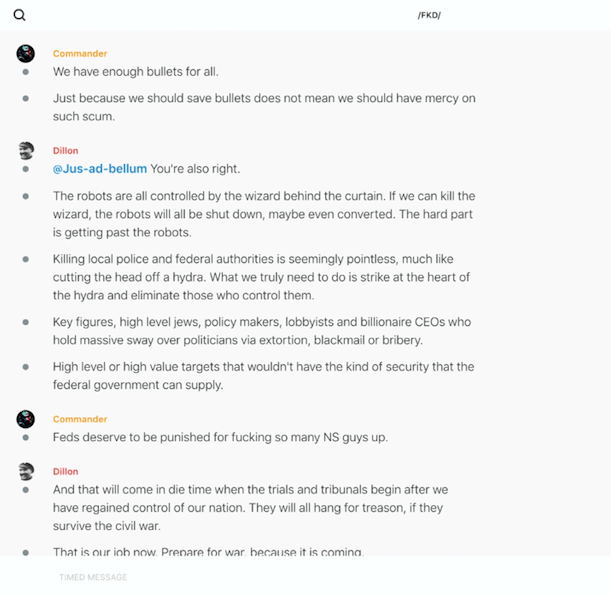Viewport: 611px width, 594px height.
Task: Click the Dillon username above the mention
Action: pyautogui.click(x=66, y=151)
